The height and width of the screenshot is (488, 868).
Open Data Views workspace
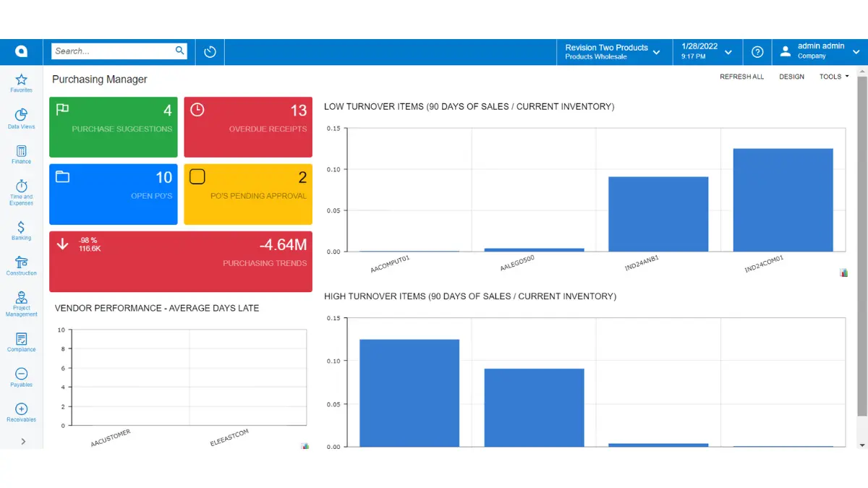pos(21,119)
